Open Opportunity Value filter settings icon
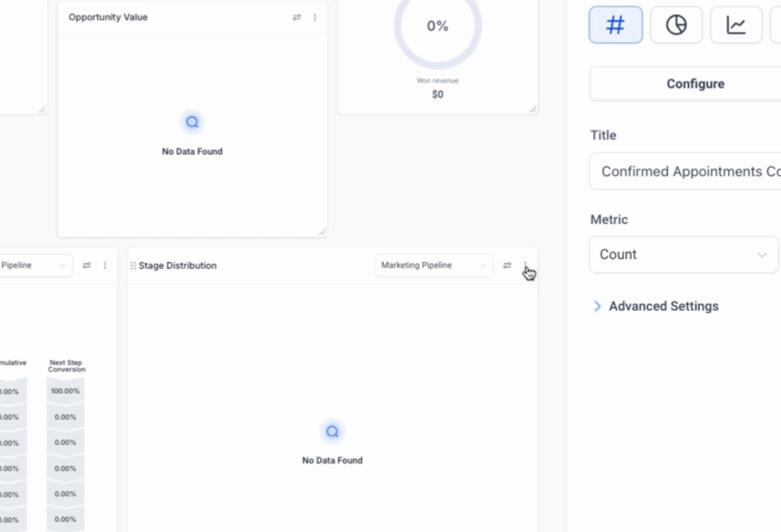Image resolution: width=781 pixels, height=532 pixels. click(297, 17)
